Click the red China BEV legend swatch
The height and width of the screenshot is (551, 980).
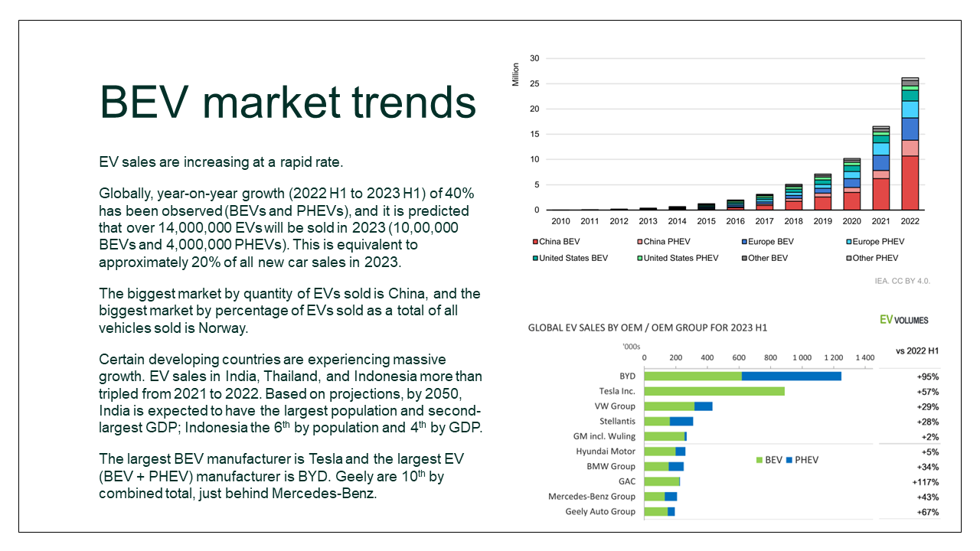point(535,242)
